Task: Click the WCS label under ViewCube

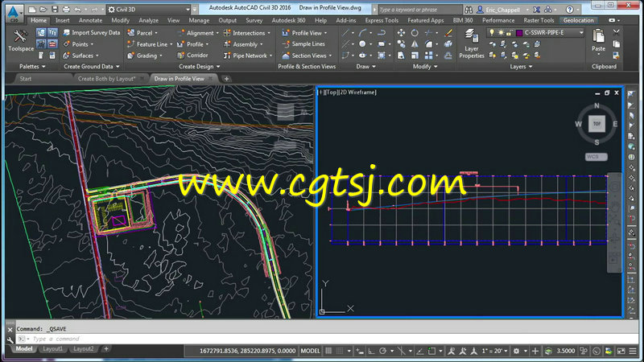Action: 596,157
